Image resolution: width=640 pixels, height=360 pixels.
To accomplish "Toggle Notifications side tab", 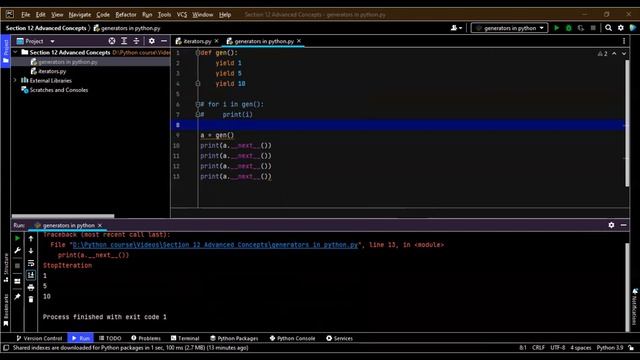I will click(x=635, y=307).
